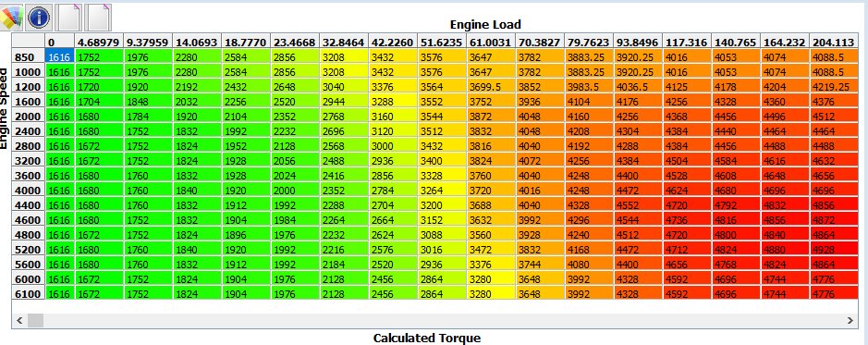Click the cell containing 3699.5
868x345 pixels.
[491, 87]
